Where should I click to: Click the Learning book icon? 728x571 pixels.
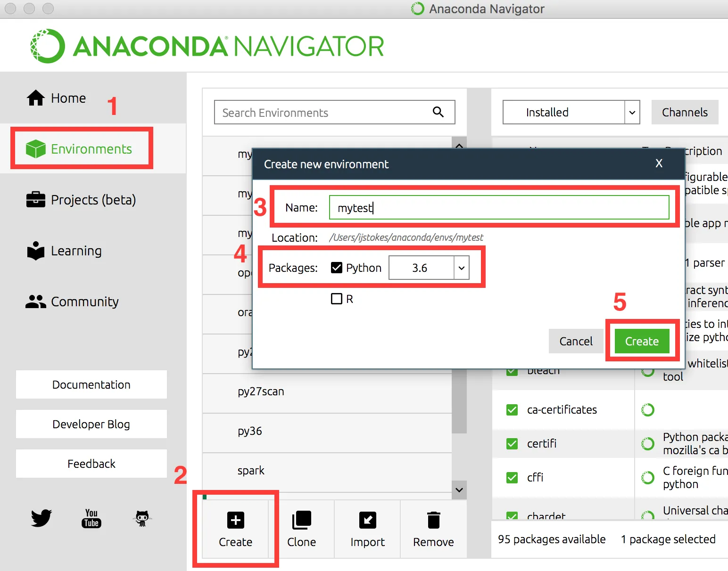[36, 251]
